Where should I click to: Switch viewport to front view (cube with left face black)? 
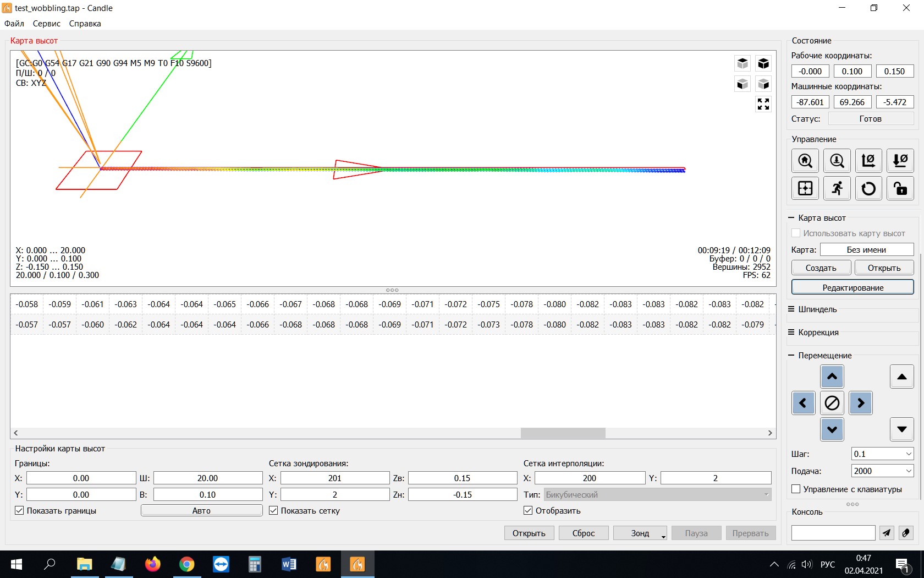coord(743,84)
